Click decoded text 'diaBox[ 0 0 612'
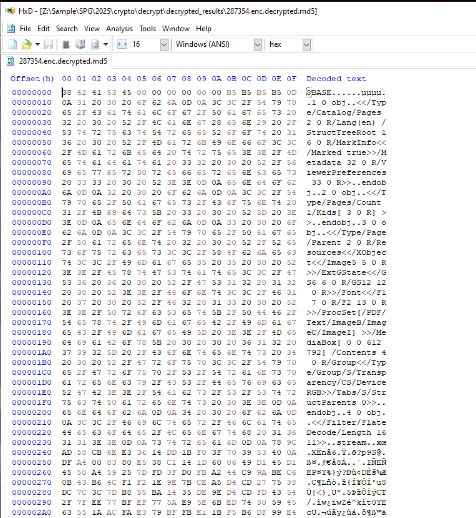 point(344,342)
